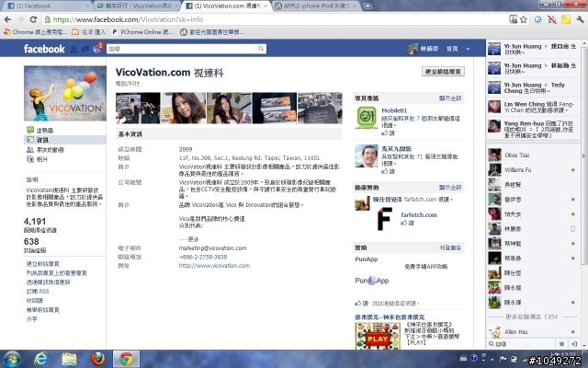588x368 pixels.
Task: Open a new browser tab
Action: click(367, 6)
